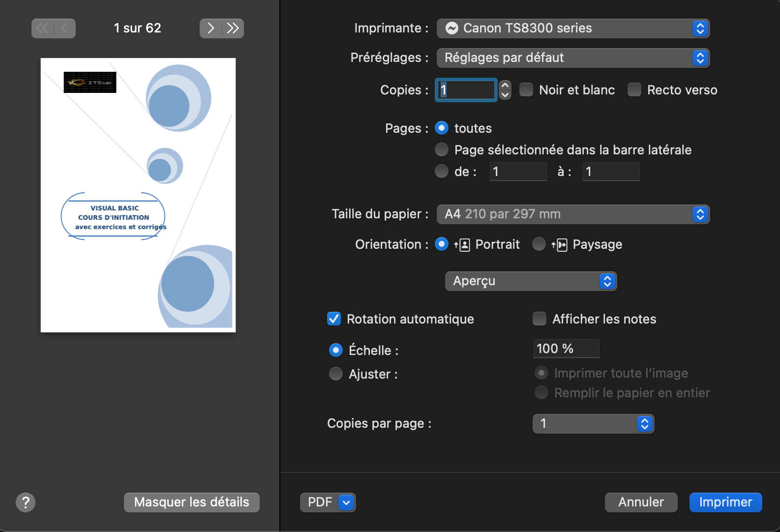
Task: Select page range 'de' radio button
Action: (x=442, y=171)
